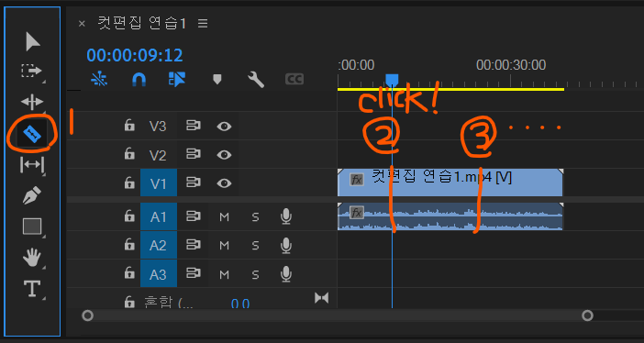Enable voice-over record on A1

click(x=286, y=216)
